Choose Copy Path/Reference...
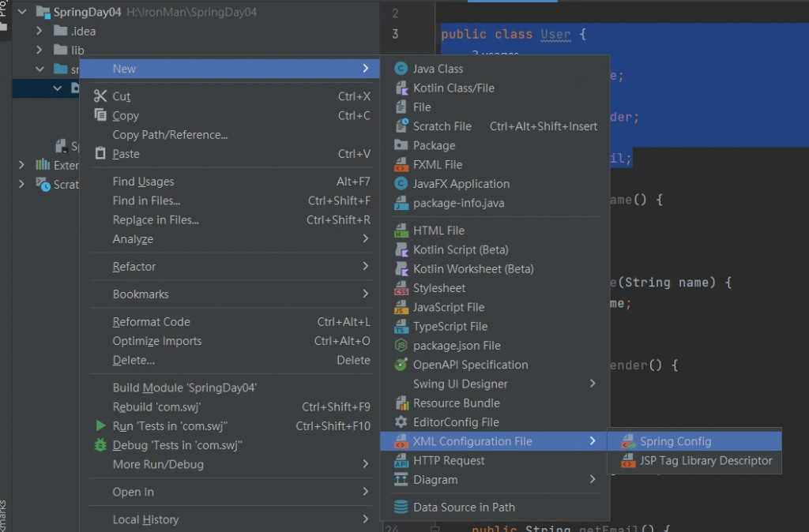Viewport: 809px width, 532px height. 230,134
